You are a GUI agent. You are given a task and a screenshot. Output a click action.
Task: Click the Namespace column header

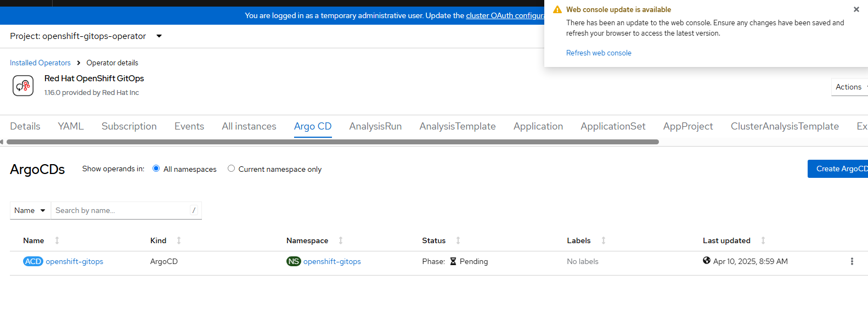(307, 240)
